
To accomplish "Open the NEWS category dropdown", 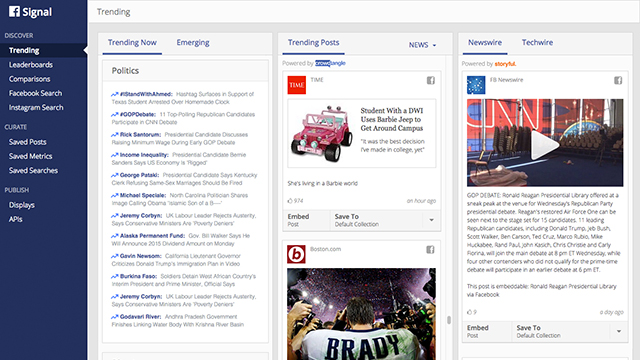I will pyautogui.click(x=422, y=45).
